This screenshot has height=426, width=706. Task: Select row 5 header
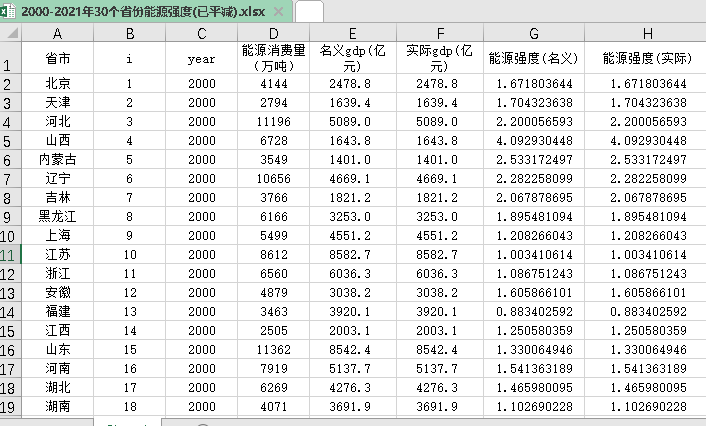point(10,141)
